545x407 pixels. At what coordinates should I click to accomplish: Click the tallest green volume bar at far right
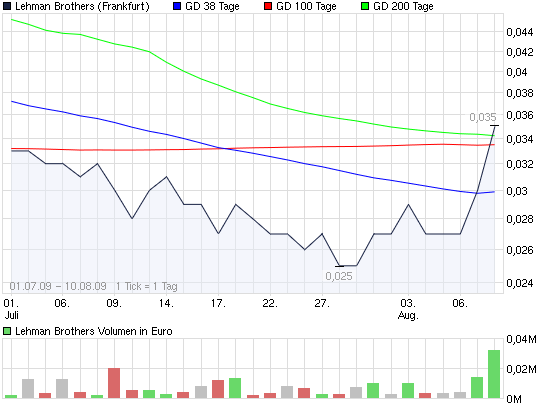(494, 374)
